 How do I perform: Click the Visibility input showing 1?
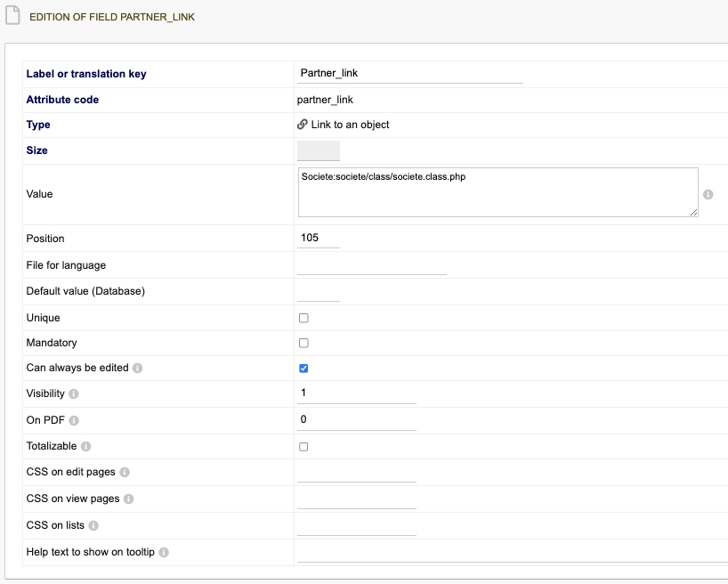tap(357, 393)
